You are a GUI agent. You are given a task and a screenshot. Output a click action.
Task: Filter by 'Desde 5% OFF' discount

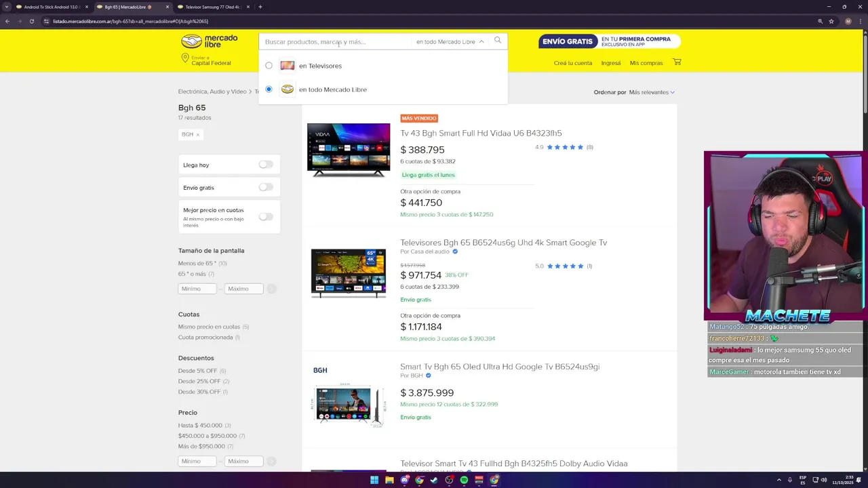click(x=197, y=371)
